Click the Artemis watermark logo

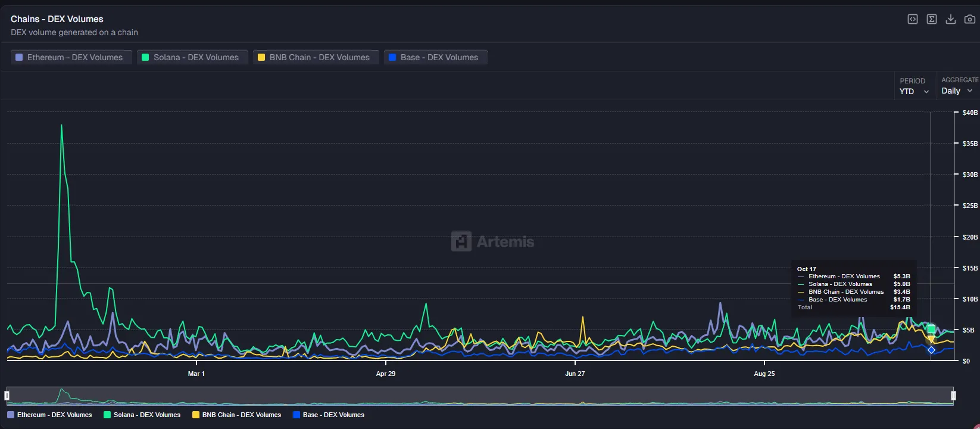click(x=492, y=241)
